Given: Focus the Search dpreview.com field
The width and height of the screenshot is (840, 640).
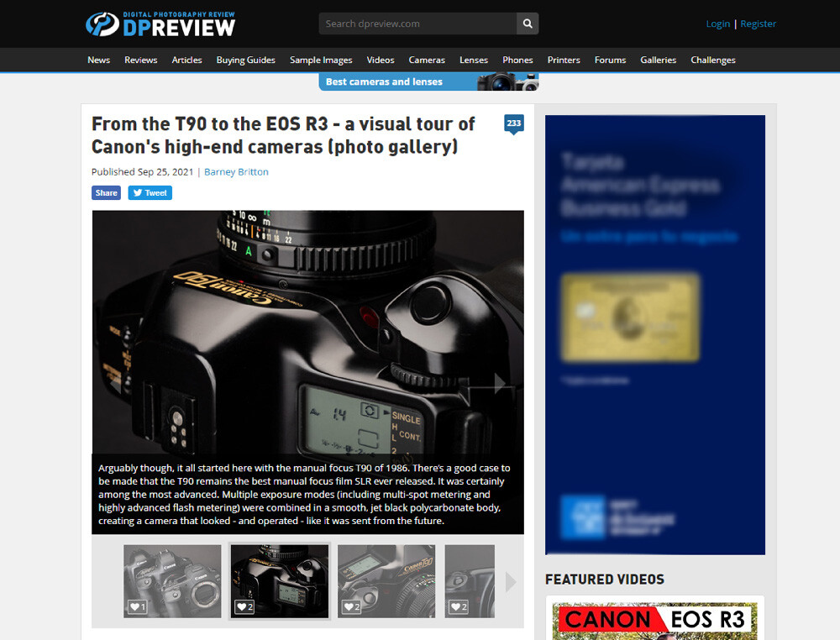Looking at the screenshot, I should click(417, 24).
